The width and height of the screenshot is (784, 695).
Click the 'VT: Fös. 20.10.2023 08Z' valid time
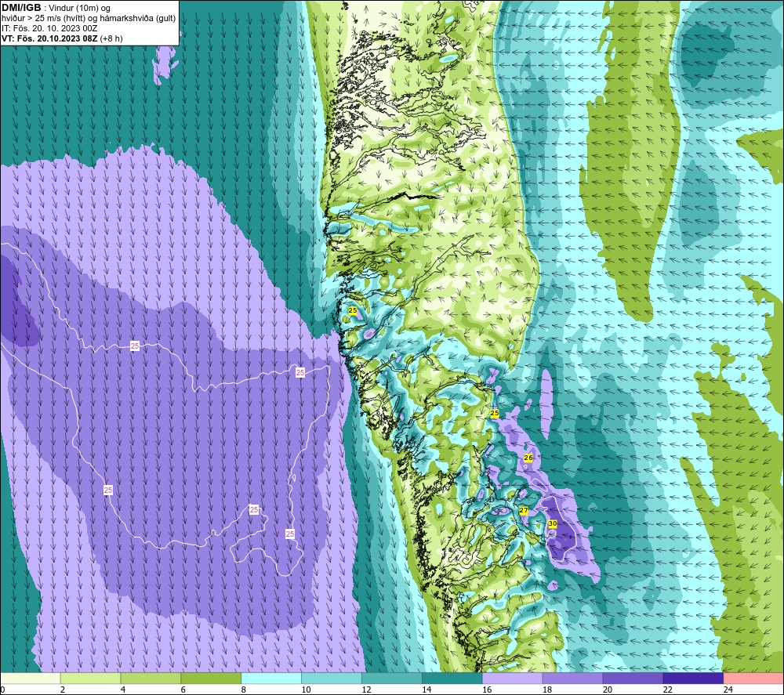click(x=49, y=38)
